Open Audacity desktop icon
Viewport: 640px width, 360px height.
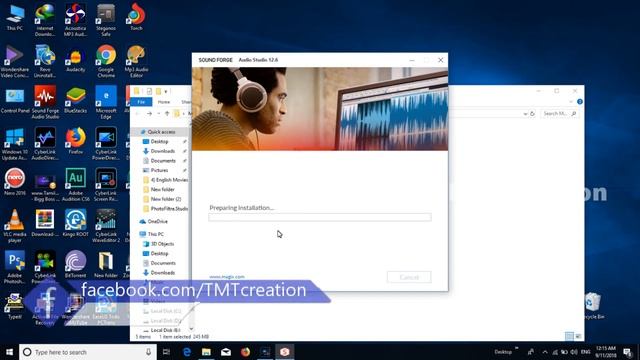(x=76, y=60)
